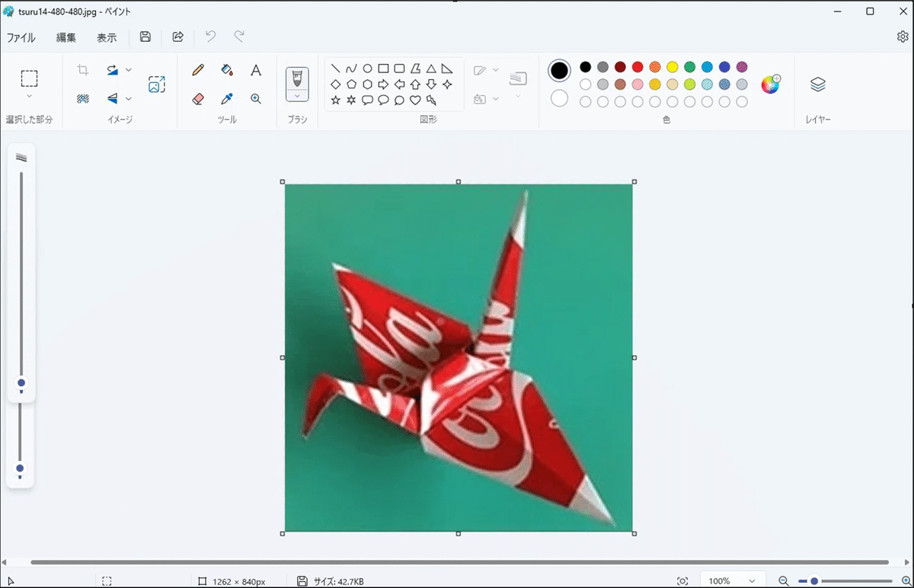The image size is (914, 588).
Task: Choose the lightning bolt shape
Action: pyautogui.click(x=431, y=100)
